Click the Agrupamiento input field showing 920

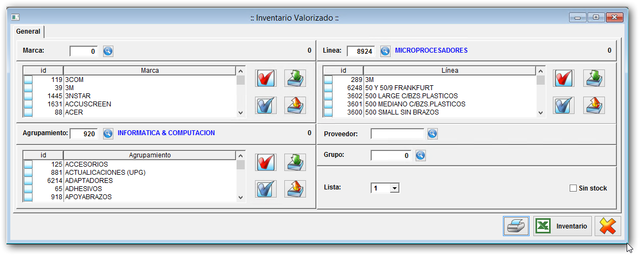click(x=84, y=134)
